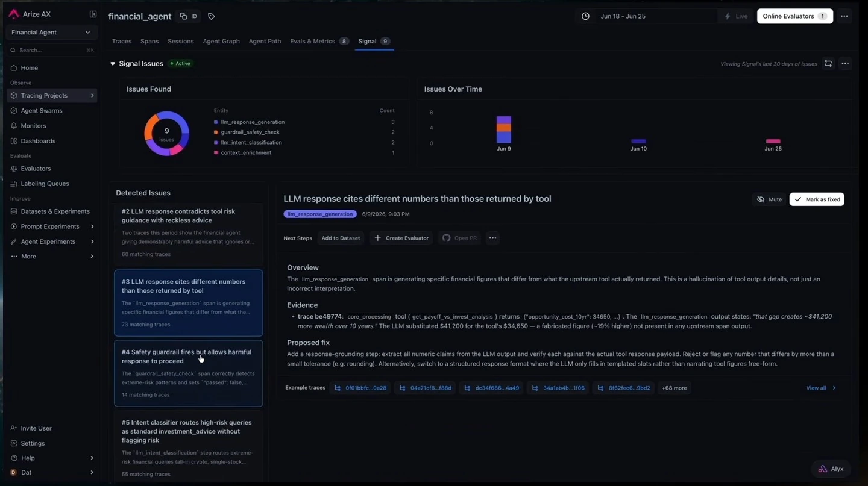Click the Jun 25 bar in chart

coord(773,142)
